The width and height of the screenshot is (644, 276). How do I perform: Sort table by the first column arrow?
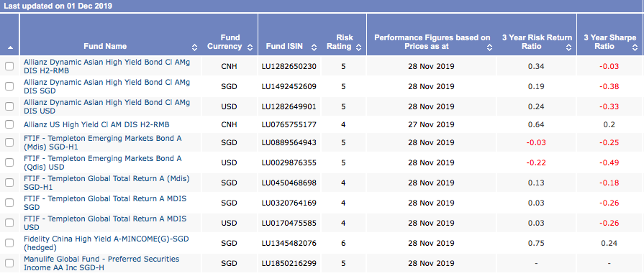pos(10,48)
